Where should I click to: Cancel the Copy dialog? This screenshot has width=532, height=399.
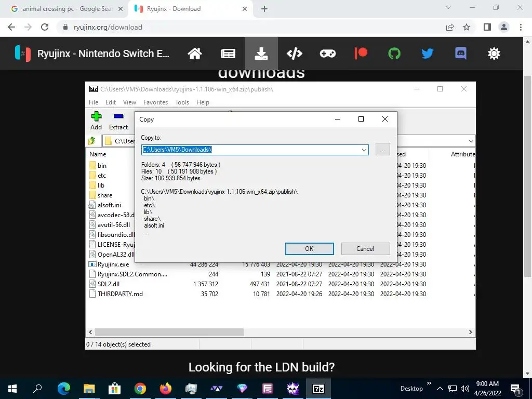365,249
